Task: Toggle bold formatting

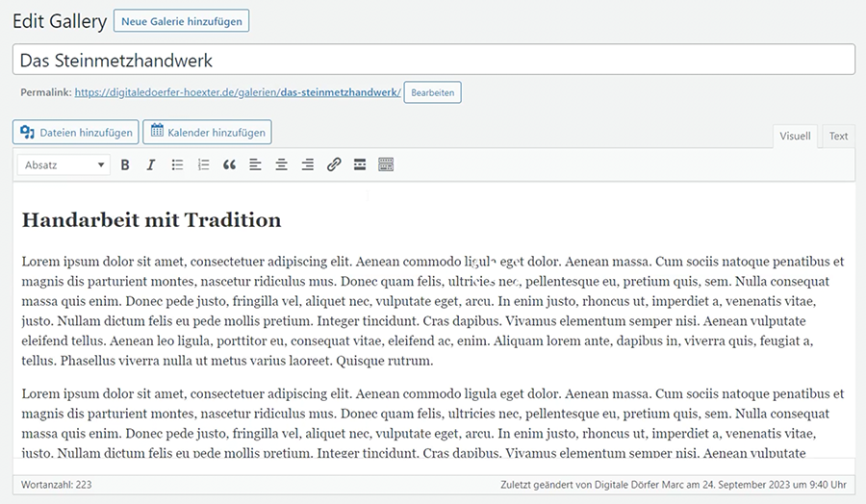Action: (x=125, y=165)
